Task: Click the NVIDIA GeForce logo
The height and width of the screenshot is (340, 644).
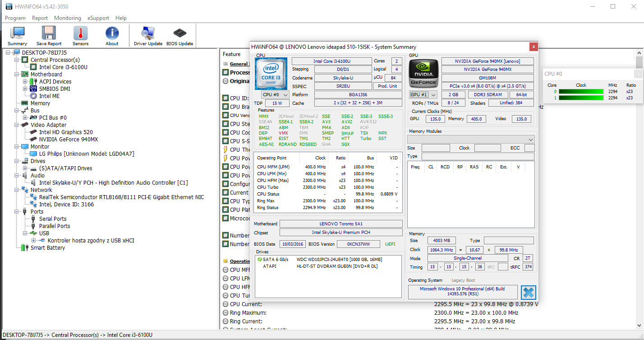Action: click(423, 73)
